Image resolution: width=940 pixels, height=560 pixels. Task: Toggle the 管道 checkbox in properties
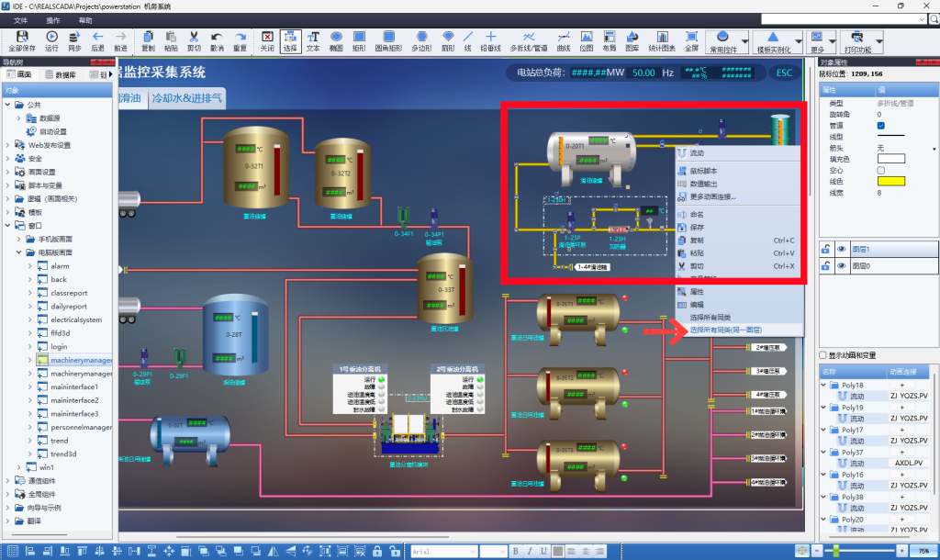(881, 125)
